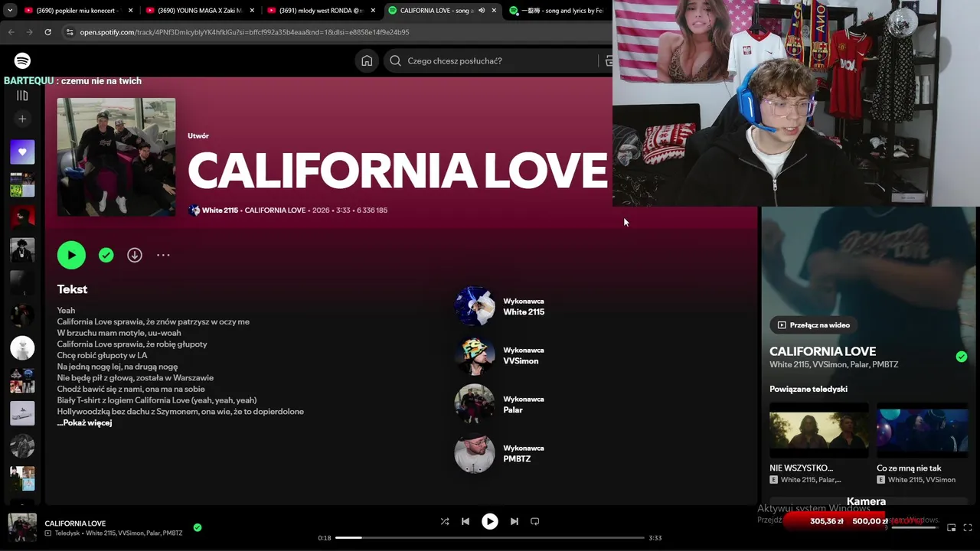The height and width of the screenshot is (551, 980).
Task: Enter fullscreen with the expand icon
Action: pyautogui.click(x=968, y=527)
